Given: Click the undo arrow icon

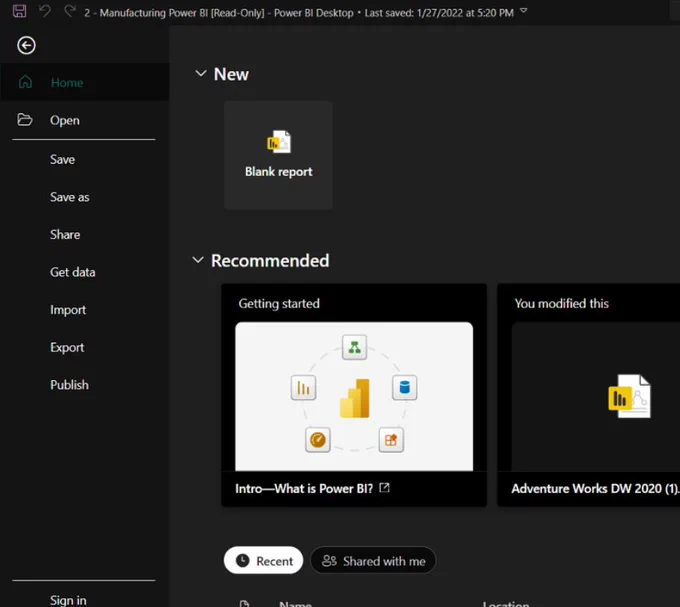Looking at the screenshot, I should coord(45,11).
